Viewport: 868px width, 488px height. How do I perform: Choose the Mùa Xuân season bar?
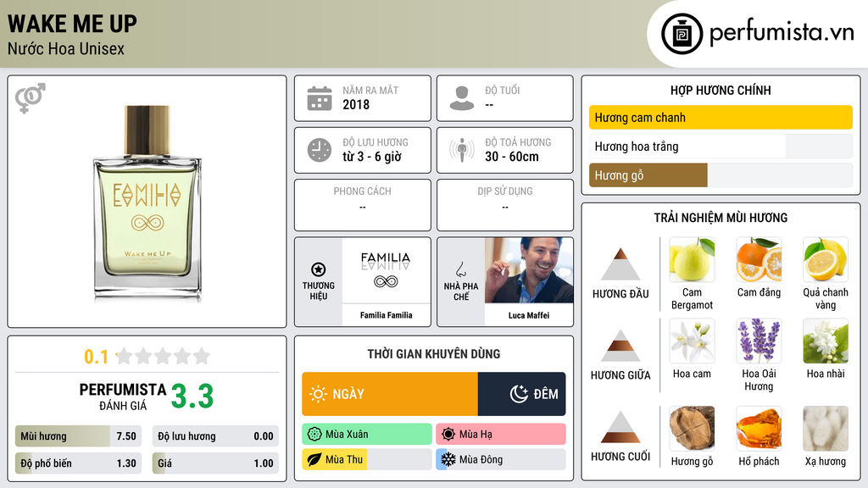click(367, 435)
